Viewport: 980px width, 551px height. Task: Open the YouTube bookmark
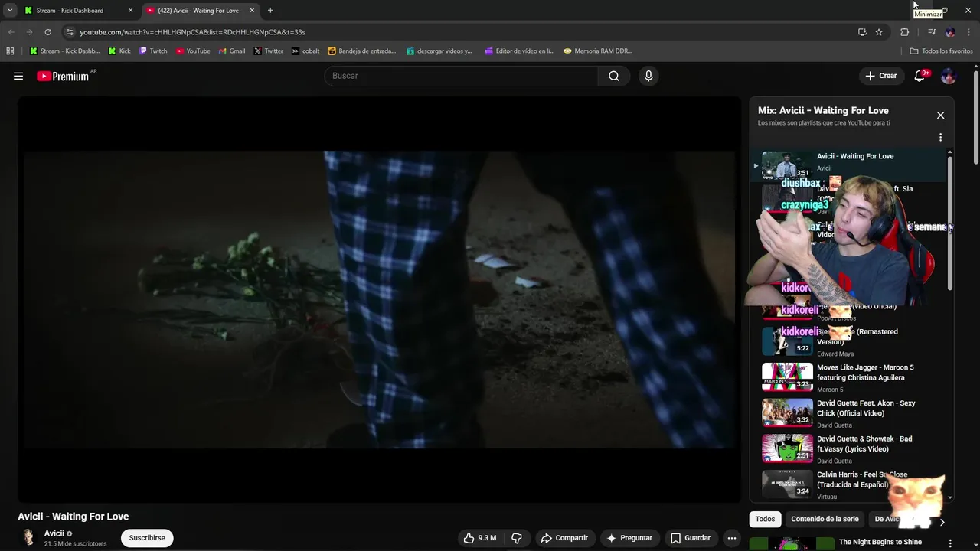[x=193, y=51]
